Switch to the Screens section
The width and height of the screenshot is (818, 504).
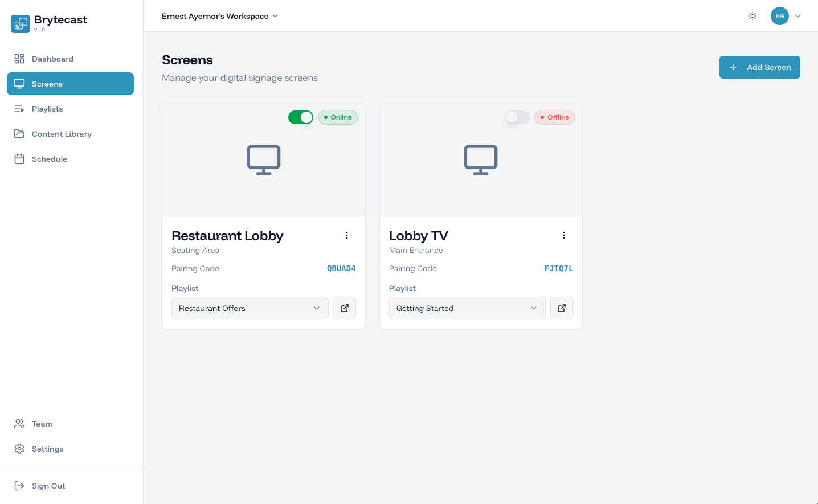47,83
